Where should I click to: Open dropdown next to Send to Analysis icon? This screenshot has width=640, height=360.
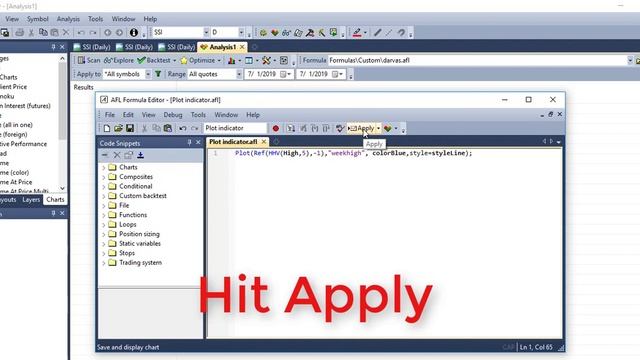point(396,128)
